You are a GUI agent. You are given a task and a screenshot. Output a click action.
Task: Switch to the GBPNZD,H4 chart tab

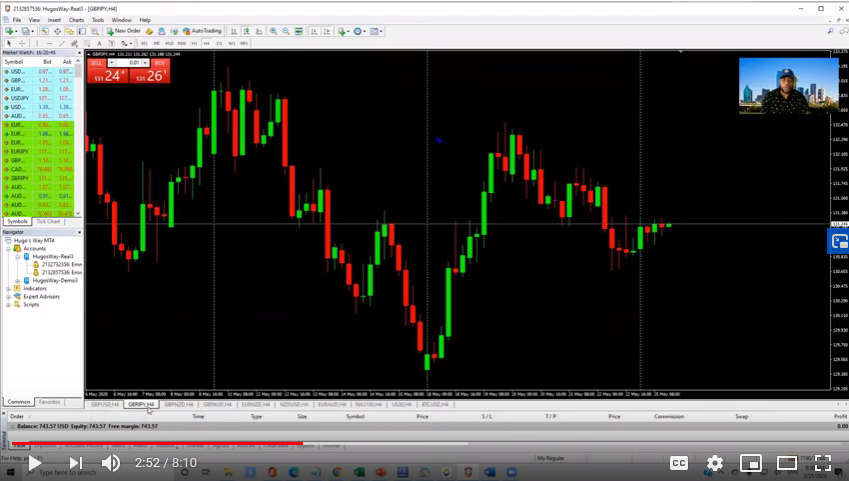pos(179,405)
